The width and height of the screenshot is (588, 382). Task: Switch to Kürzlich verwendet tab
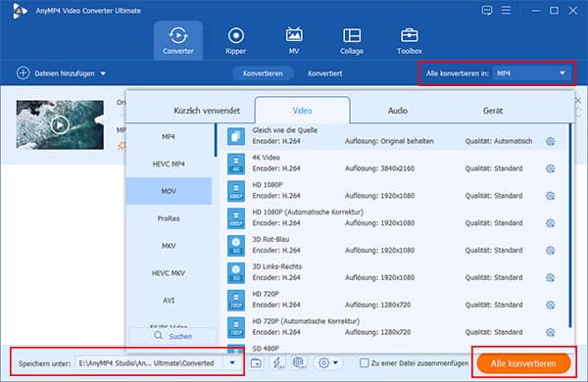(207, 111)
